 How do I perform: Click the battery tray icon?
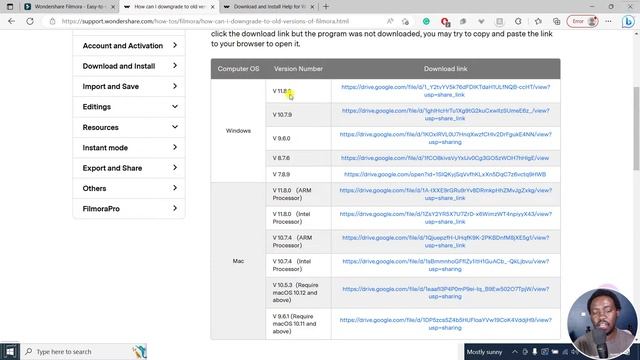(x=555, y=352)
